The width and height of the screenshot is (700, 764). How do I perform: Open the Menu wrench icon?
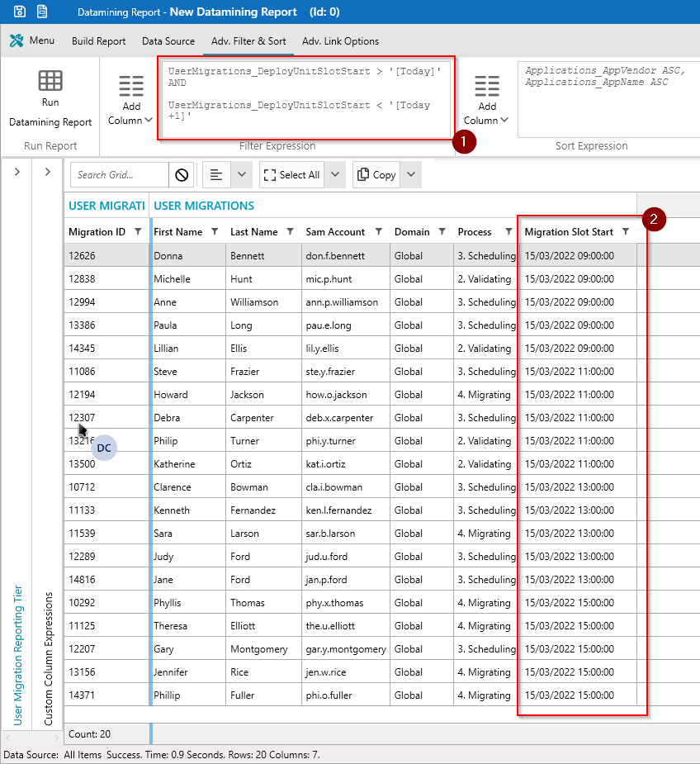(x=17, y=40)
